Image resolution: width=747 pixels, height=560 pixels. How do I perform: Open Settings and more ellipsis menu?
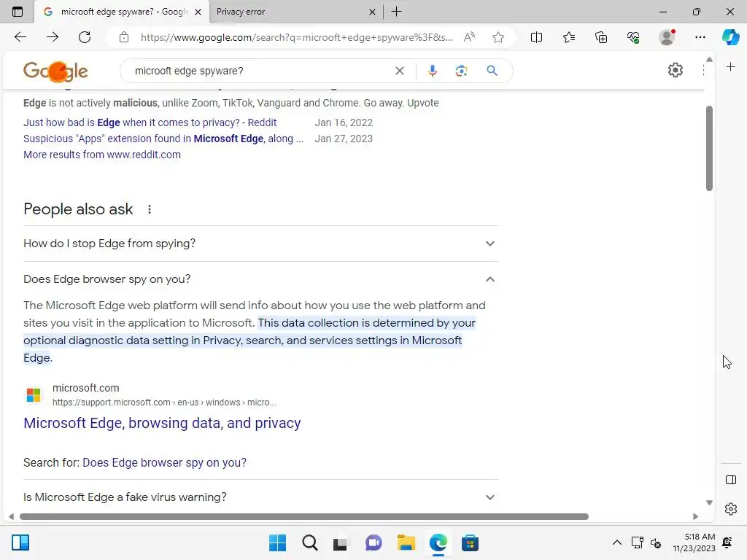pyautogui.click(x=700, y=37)
